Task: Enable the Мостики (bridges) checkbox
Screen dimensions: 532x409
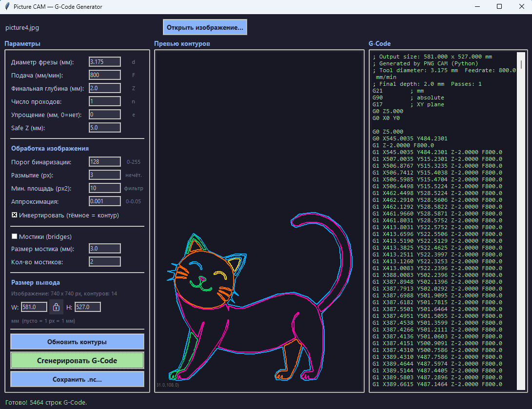Action: 15,236
